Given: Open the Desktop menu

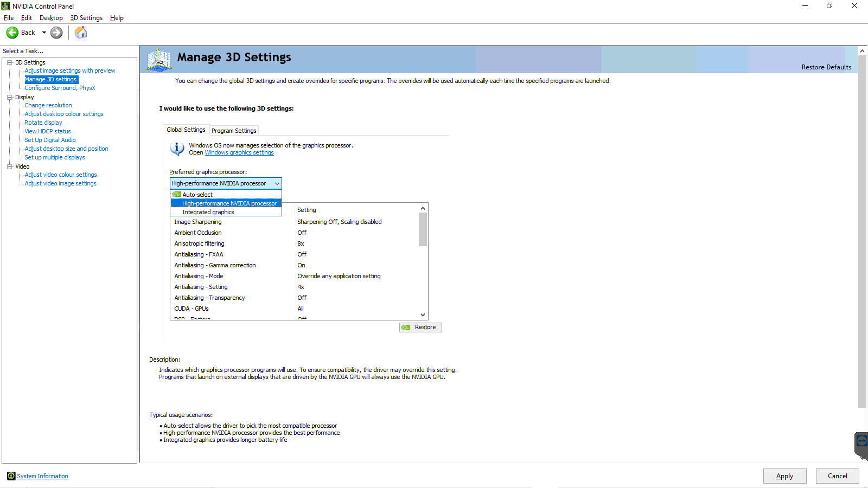Looking at the screenshot, I should [x=51, y=18].
